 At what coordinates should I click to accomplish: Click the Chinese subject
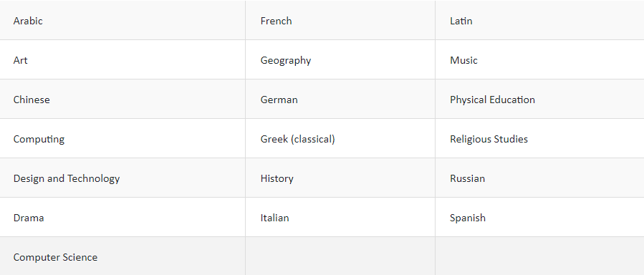pyautogui.click(x=122, y=99)
